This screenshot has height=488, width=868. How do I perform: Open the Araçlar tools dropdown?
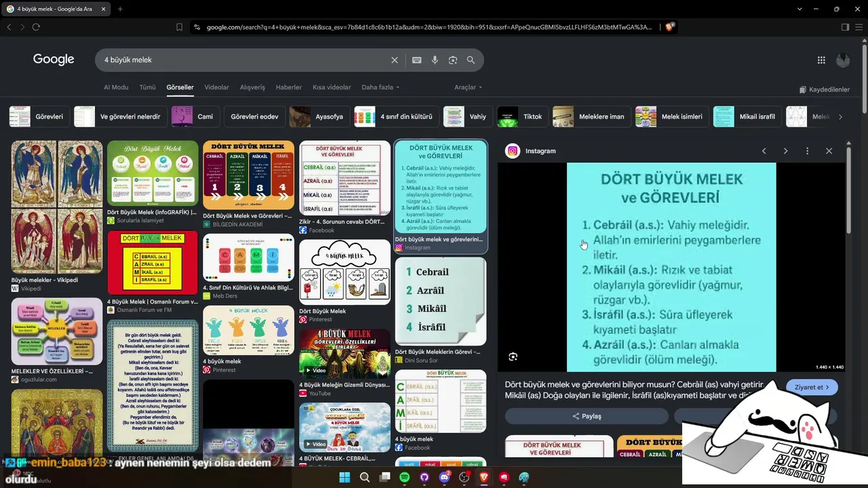pyautogui.click(x=469, y=87)
